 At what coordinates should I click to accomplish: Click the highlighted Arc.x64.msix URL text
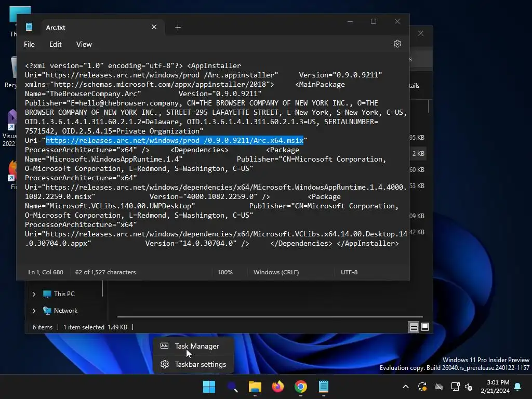point(175,140)
